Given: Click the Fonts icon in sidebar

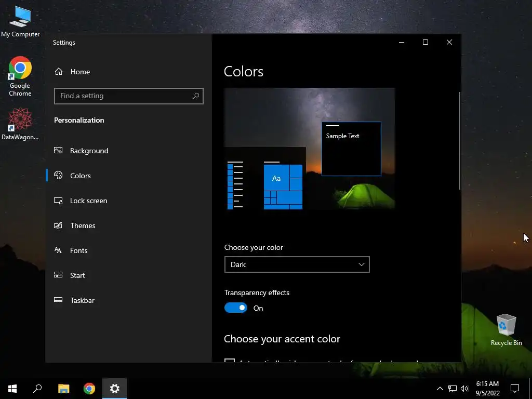Looking at the screenshot, I should (x=58, y=250).
